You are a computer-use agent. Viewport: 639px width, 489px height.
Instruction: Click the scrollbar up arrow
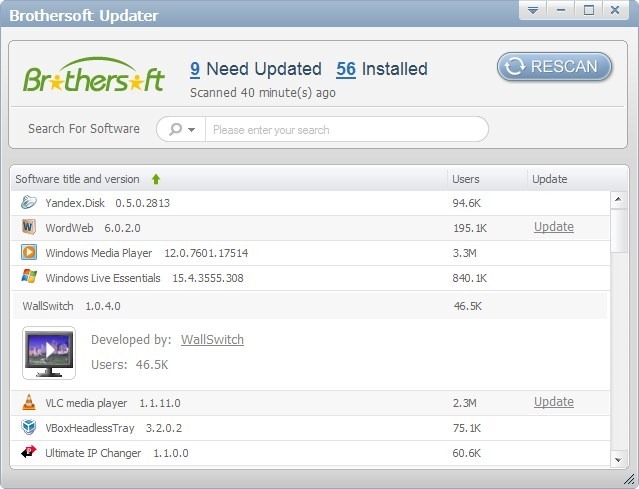pos(618,199)
